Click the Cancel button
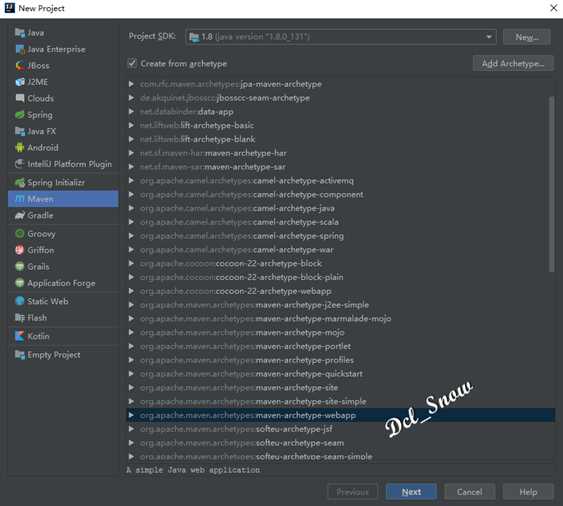The image size is (563, 506). click(470, 492)
